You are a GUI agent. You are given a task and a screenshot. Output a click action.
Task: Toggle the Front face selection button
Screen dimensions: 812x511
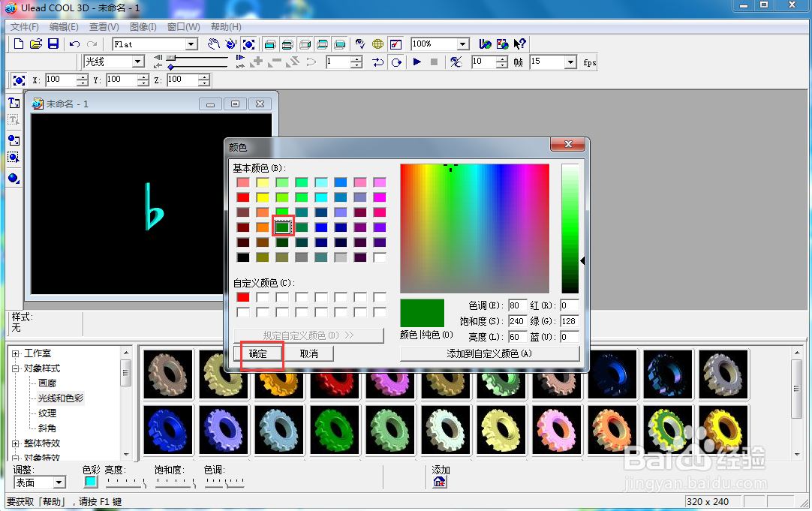(x=270, y=44)
